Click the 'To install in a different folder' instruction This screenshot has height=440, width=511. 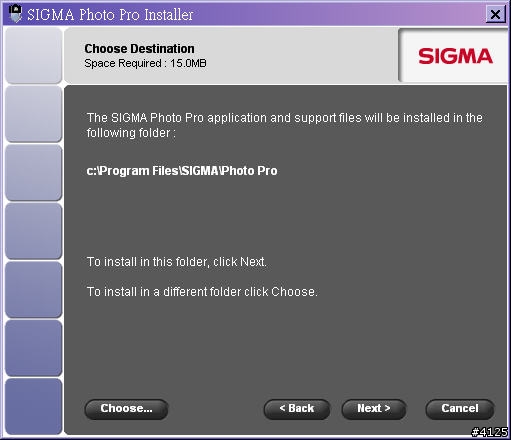click(x=202, y=292)
